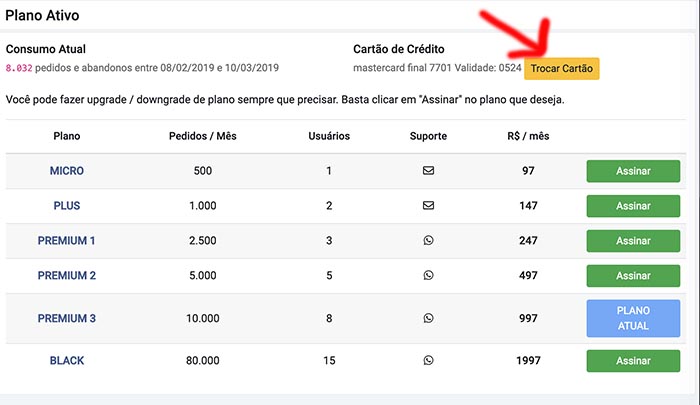Open the BLACK plan link
Image resolution: width=700 pixels, height=405 pixels.
pos(67,360)
